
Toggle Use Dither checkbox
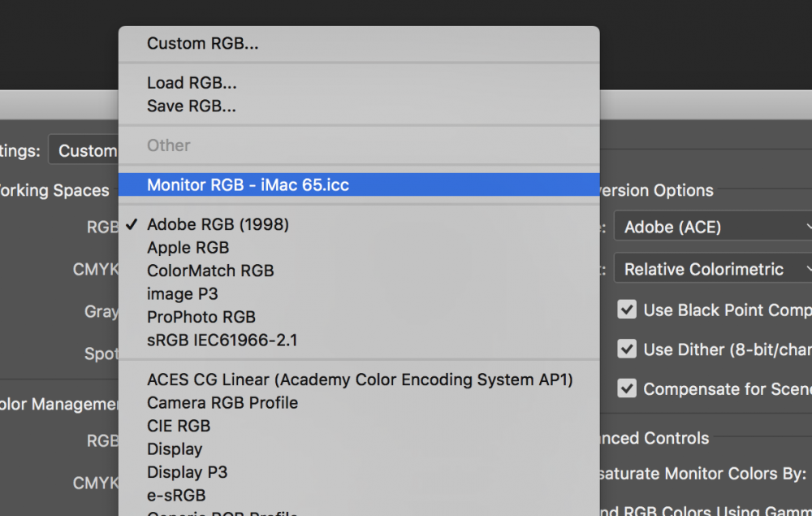click(x=627, y=349)
